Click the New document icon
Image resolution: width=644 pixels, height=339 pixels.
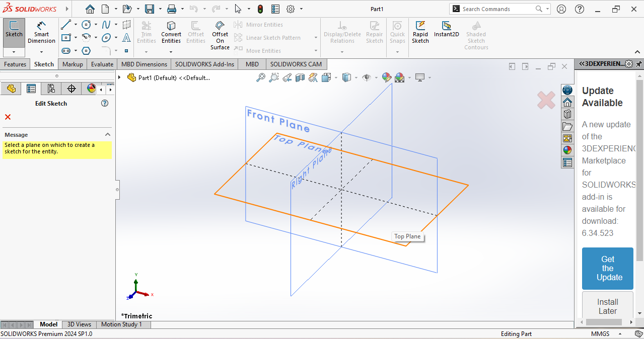pyautogui.click(x=105, y=9)
